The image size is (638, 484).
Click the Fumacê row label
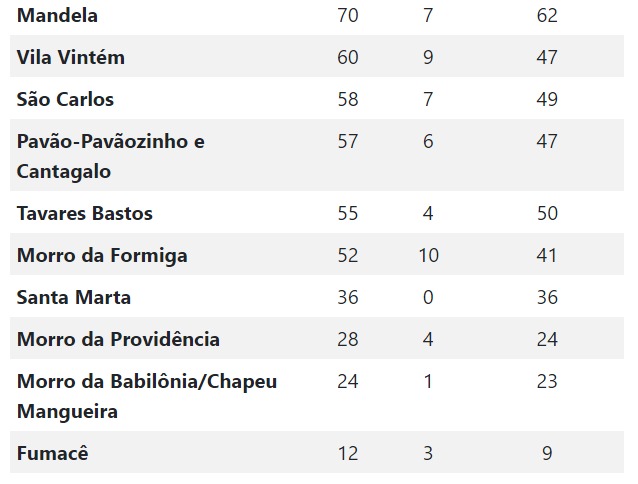point(52,453)
